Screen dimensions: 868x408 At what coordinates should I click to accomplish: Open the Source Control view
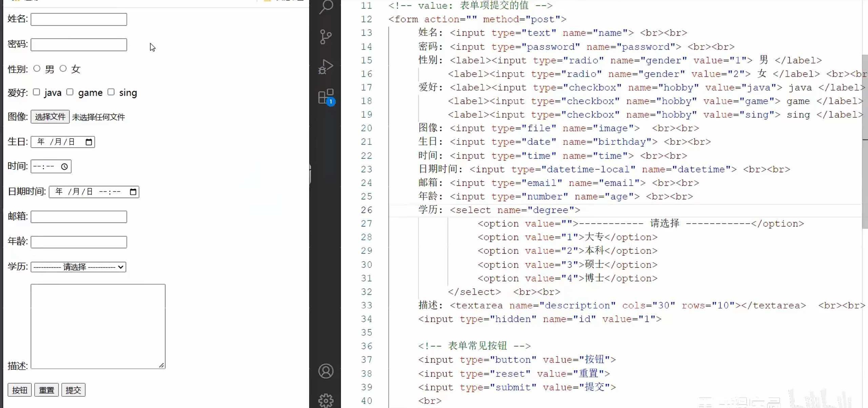coord(326,37)
